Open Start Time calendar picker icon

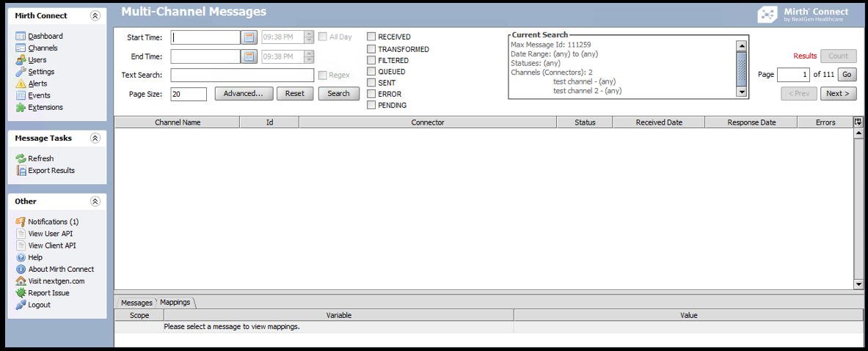(249, 37)
